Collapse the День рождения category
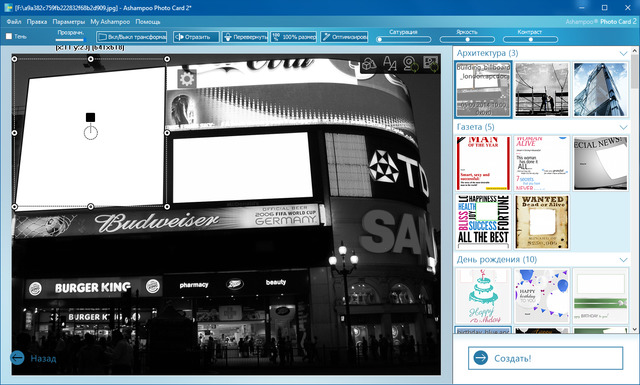This screenshot has width=640, height=385. click(x=623, y=260)
